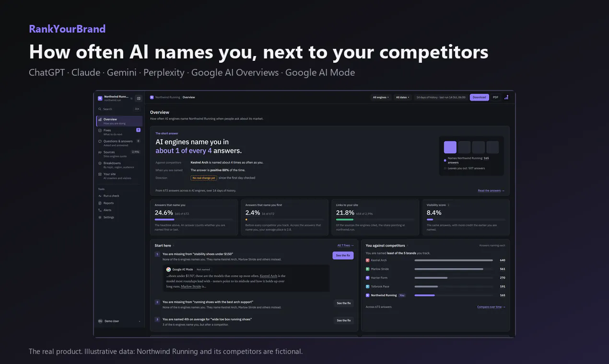Screen dimensions: 609x364
Task: Click the Marlow Stride brand badge icon
Action: click(368, 269)
